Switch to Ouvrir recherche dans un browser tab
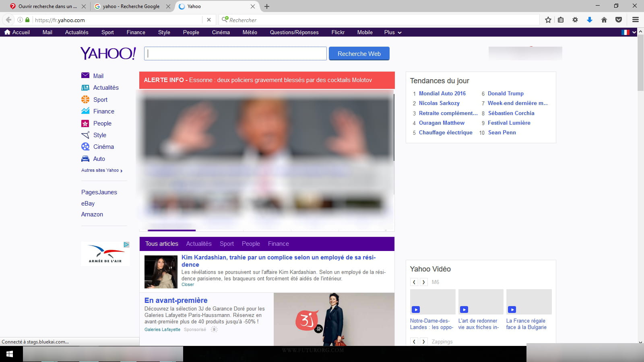The image size is (644, 362). [47, 6]
